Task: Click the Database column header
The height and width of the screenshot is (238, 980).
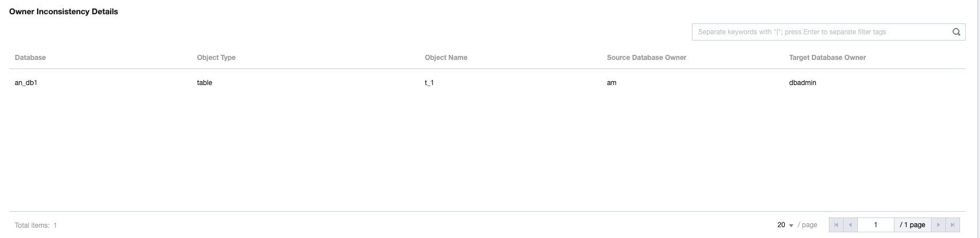Action: (30, 58)
